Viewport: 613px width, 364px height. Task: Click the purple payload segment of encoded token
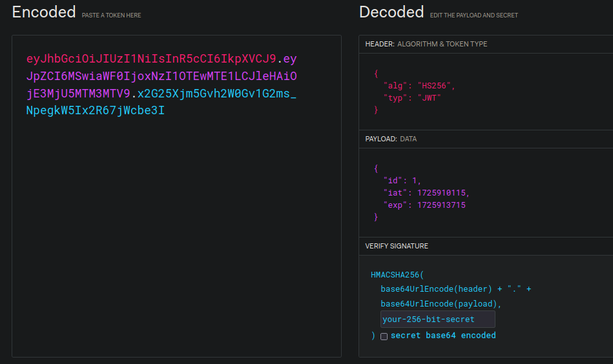click(x=161, y=77)
